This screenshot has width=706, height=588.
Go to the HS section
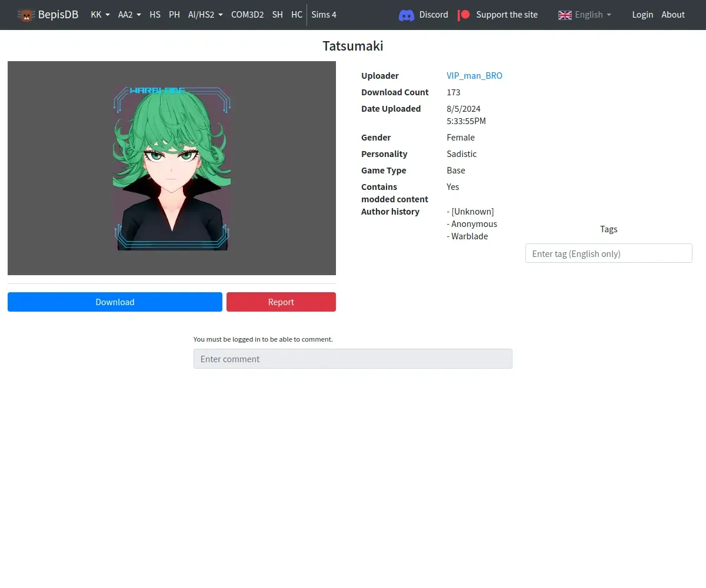click(x=155, y=15)
